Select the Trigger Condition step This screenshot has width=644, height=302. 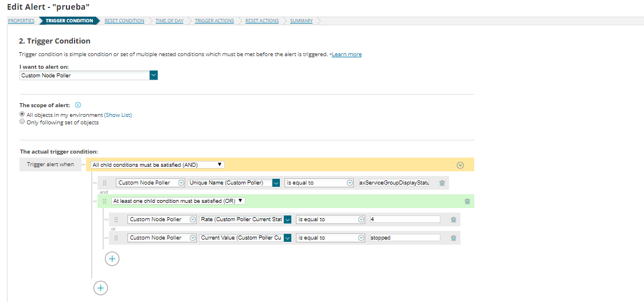pyautogui.click(x=69, y=21)
